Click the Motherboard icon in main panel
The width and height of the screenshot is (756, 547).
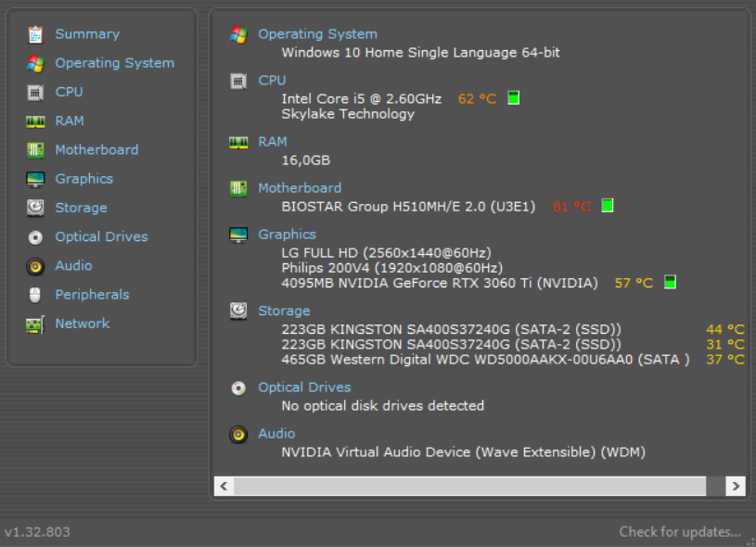pyautogui.click(x=238, y=188)
